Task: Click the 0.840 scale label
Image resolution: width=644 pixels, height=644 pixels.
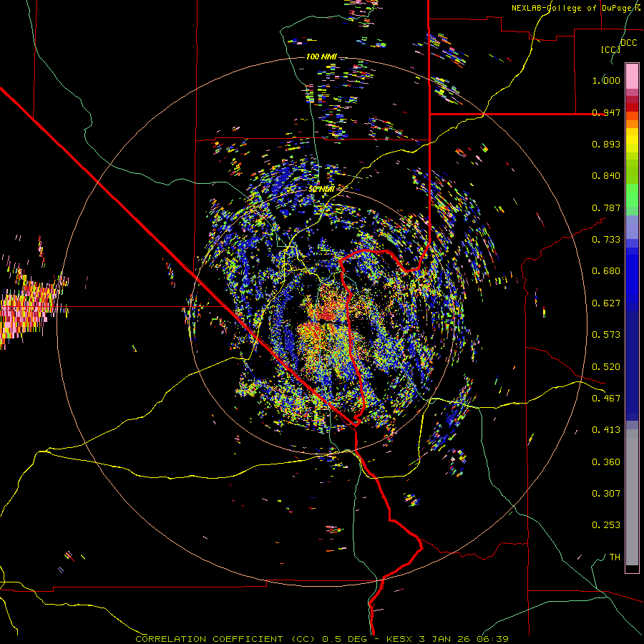Action: coord(606,176)
